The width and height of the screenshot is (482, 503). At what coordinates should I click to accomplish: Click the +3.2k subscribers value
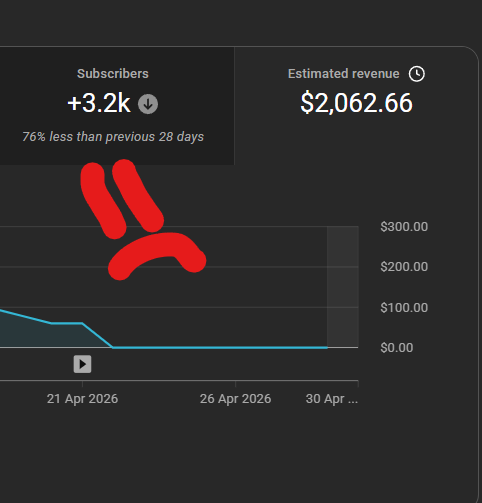point(99,103)
